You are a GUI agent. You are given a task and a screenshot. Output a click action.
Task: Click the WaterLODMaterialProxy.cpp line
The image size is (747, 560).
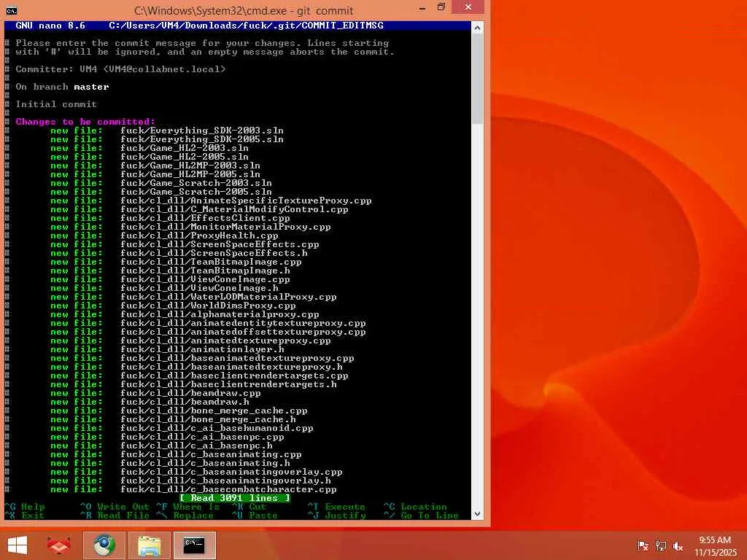coord(228,297)
